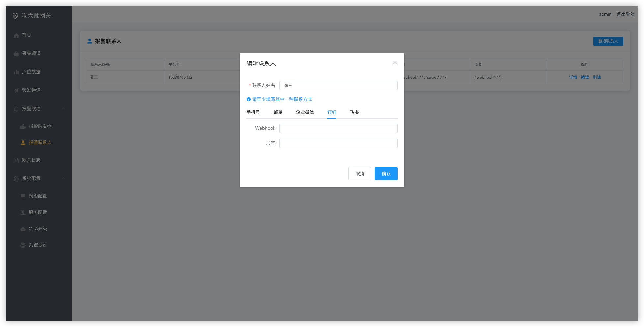The image size is (644, 327).
Task: Click the 网关日志 document icon
Action: click(16, 160)
